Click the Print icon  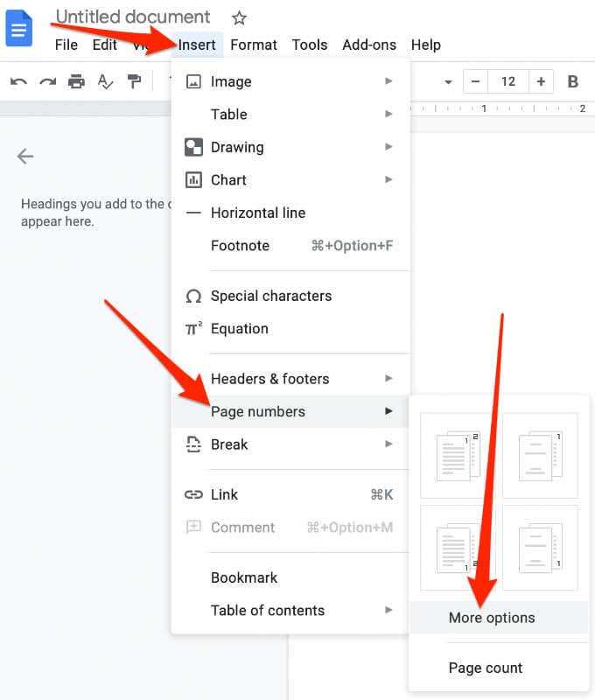[76, 81]
